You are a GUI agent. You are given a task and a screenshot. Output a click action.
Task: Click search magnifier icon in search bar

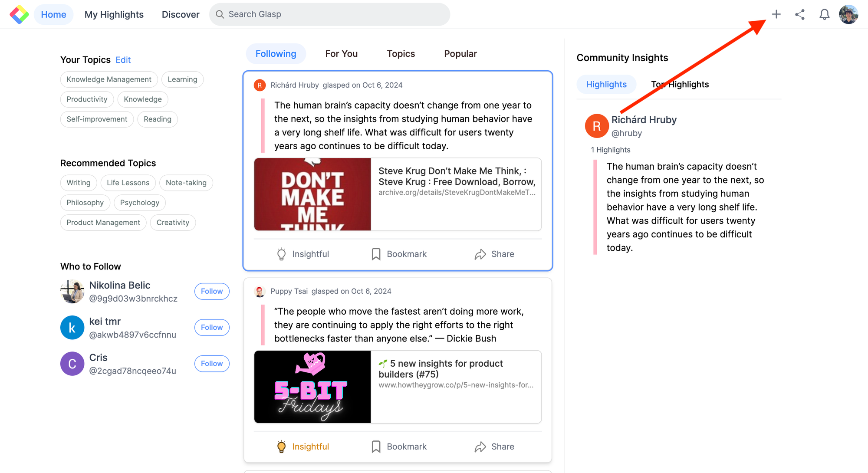click(220, 14)
